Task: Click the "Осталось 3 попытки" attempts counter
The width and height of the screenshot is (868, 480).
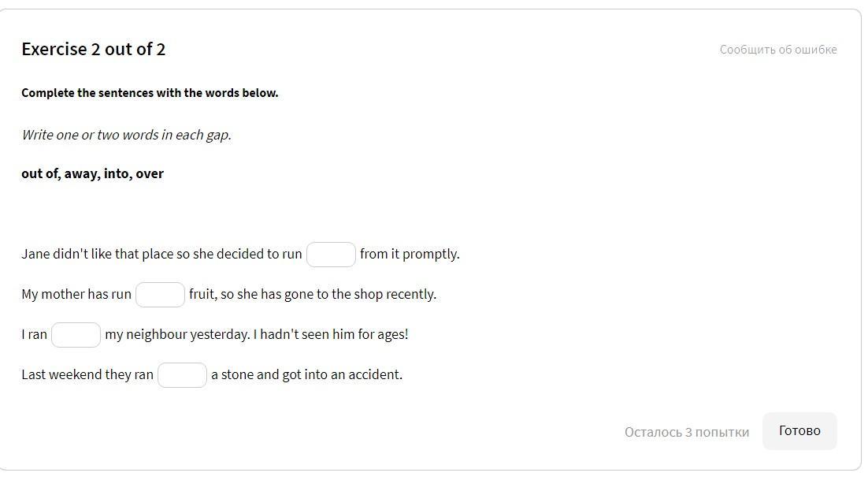Action: pos(686,432)
